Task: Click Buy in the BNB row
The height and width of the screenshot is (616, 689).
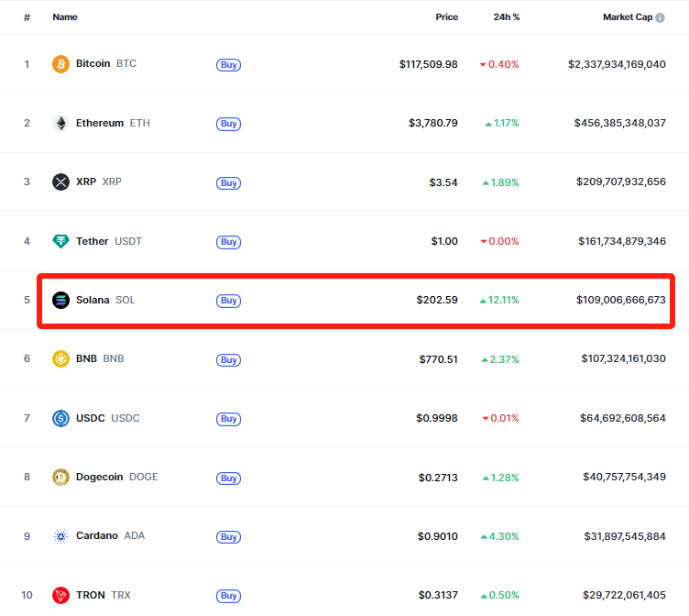Action: 228,359
